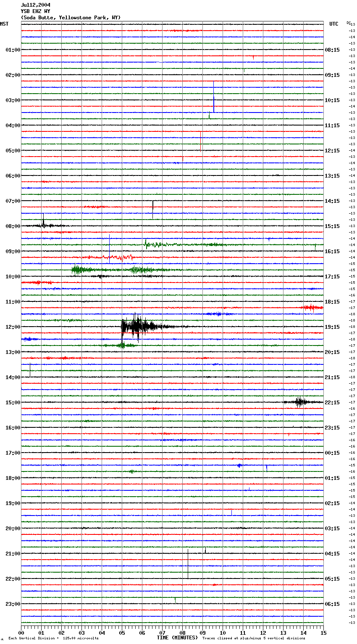This screenshot has width=357, height=644.
Task: Click the red wiggle near minute 5 after 09:00
Action: point(120,257)
